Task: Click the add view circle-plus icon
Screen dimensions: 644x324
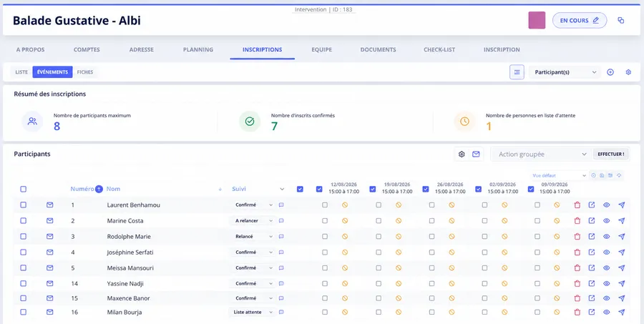Action: coord(593,175)
